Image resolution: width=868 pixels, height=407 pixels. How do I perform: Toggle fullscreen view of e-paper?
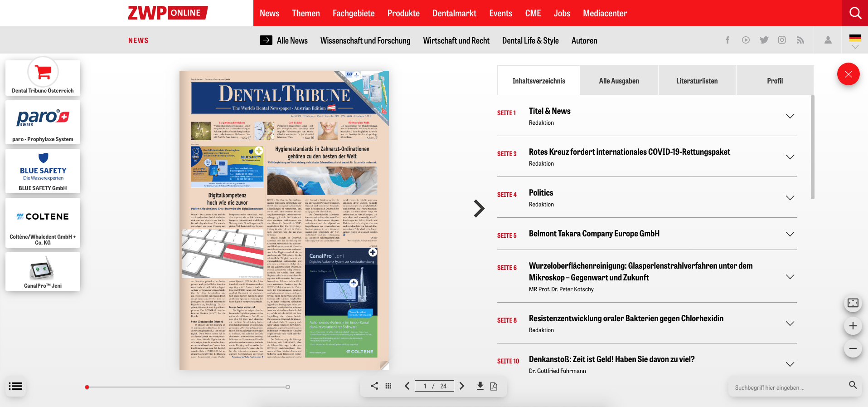point(853,303)
